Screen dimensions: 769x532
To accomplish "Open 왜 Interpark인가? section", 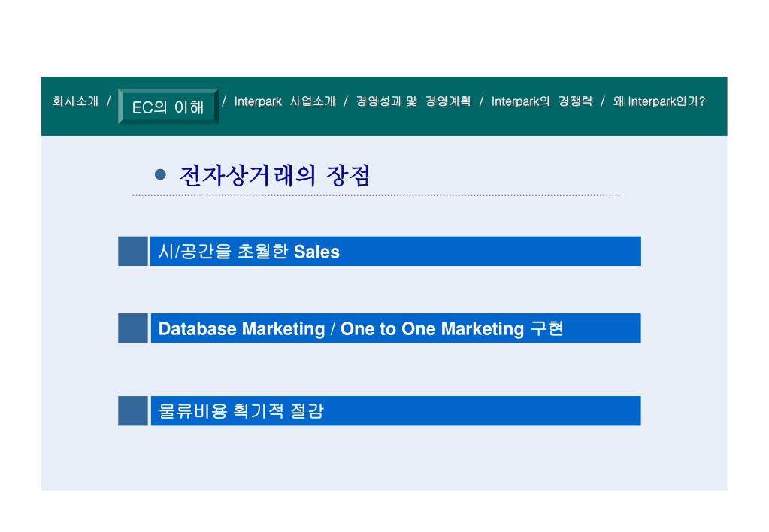I will click(x=658, y=101).
